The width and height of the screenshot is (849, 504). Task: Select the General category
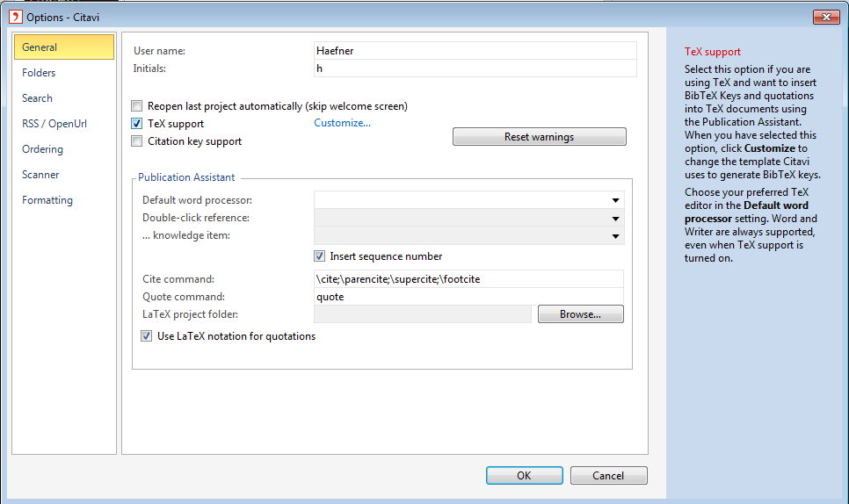tap(64, 47)
